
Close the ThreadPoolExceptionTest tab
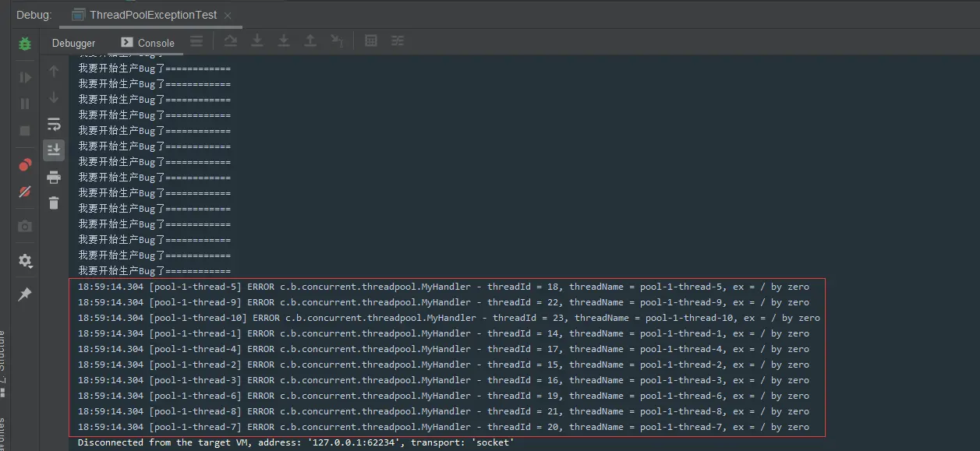click(227, 16)
